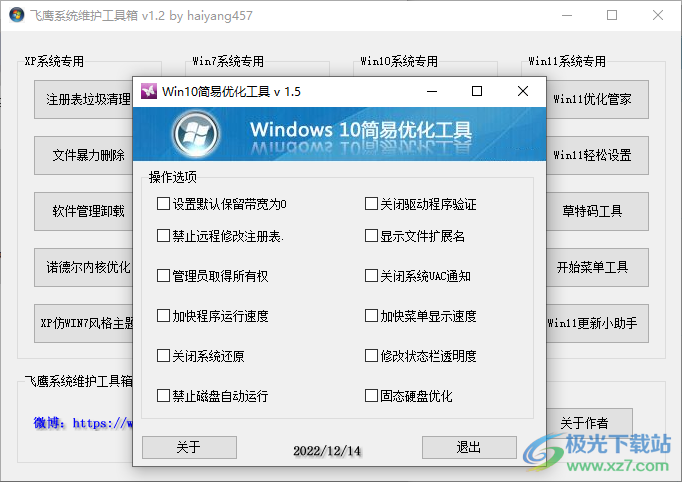Launch Win11优化管家
This screenshot has width=682, height=482.
[x=597, y=99]
